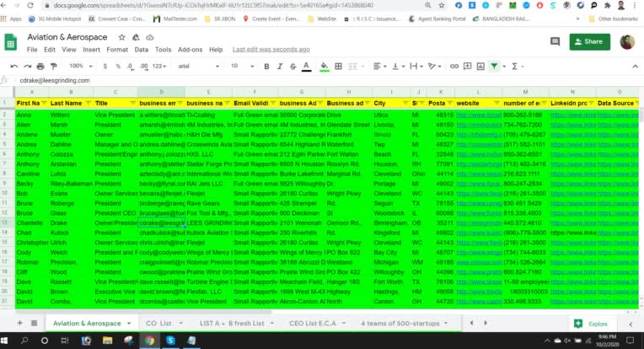
Task: Click the 'Last edit was seconds ago' link
Action: 271,49
